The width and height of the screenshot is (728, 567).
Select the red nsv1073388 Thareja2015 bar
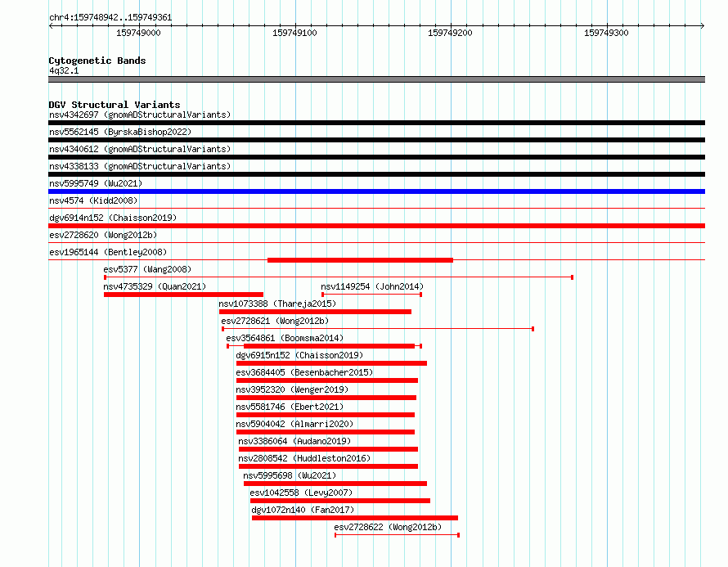pyautogui.click(x=315, y=312)
